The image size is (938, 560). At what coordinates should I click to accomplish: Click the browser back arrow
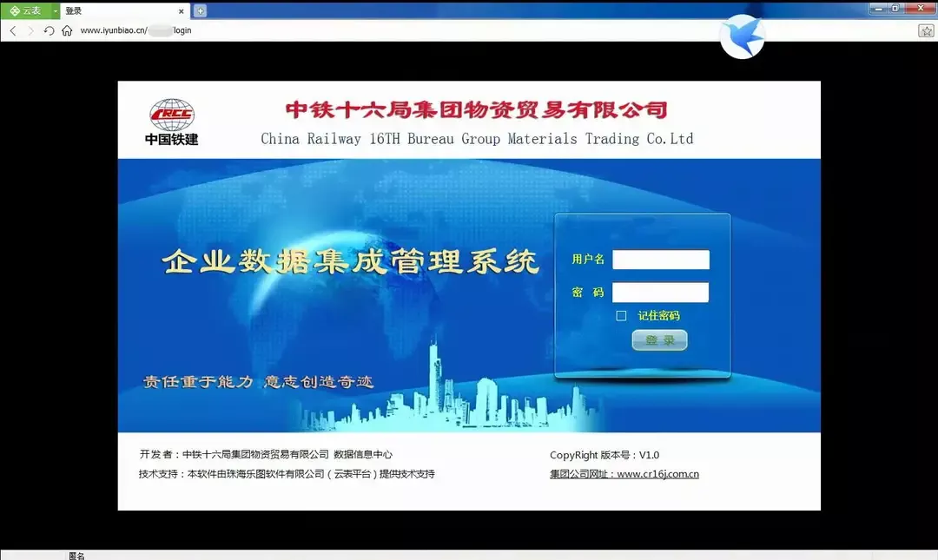point(13,30)
